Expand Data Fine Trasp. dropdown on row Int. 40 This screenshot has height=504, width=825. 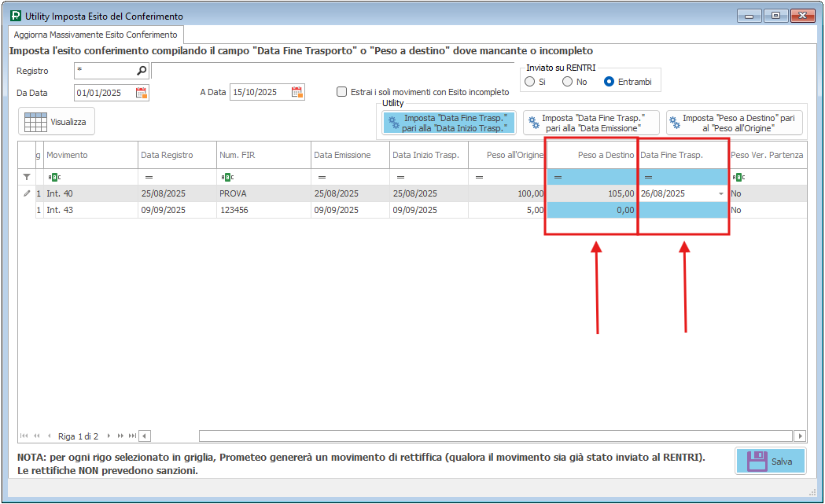[x=721, y=193]
